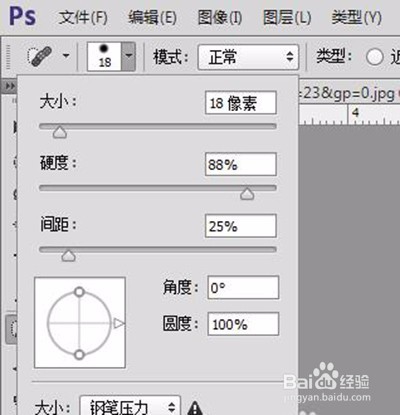400x415 pixels.
Task: Click the angle arrow on brush circle
Action: coord(119,323)
